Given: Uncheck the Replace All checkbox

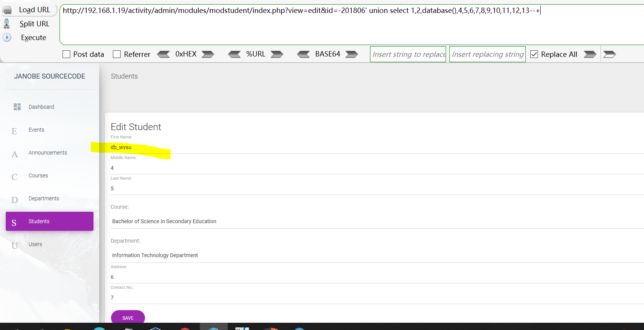Looking at the screenshot, I should click(x=534, y=54).
